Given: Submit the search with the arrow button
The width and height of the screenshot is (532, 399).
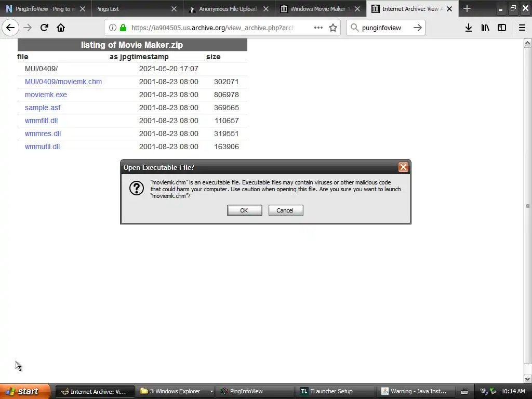Looking at the screenshot, I should (x=418, y=28).
